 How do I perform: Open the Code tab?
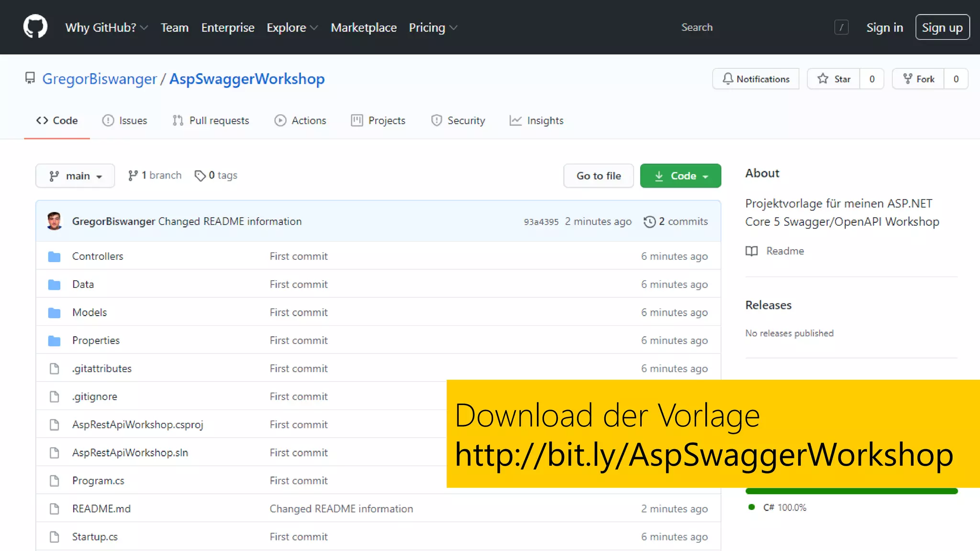pos(57,121)
